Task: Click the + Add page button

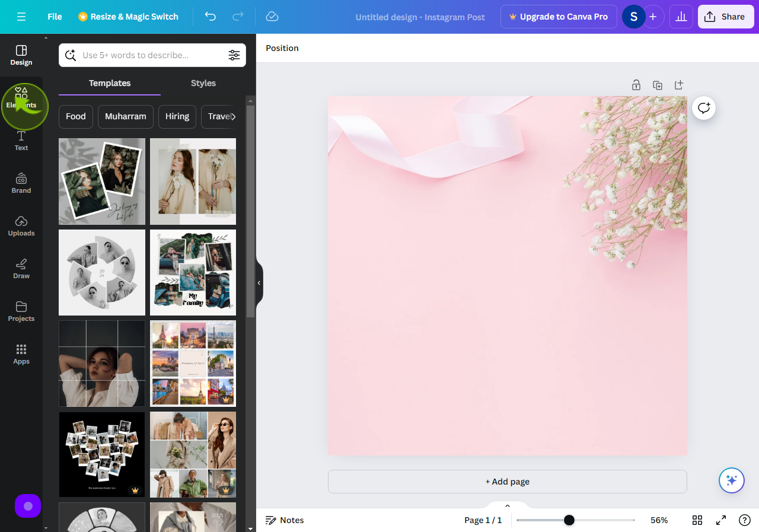Action: pos(508,482)
